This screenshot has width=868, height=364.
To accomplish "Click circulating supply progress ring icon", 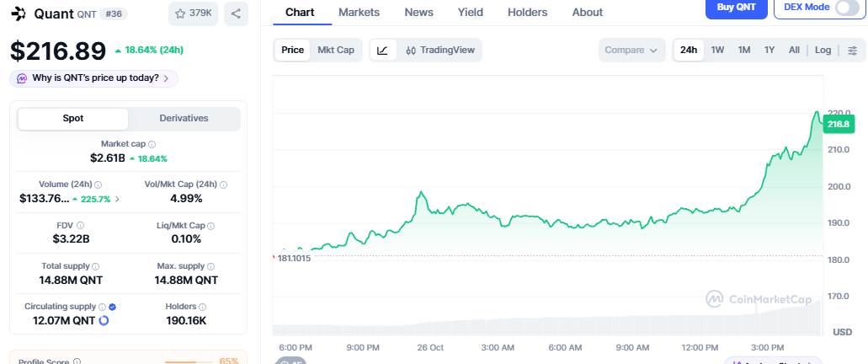I will click(104, 320).
